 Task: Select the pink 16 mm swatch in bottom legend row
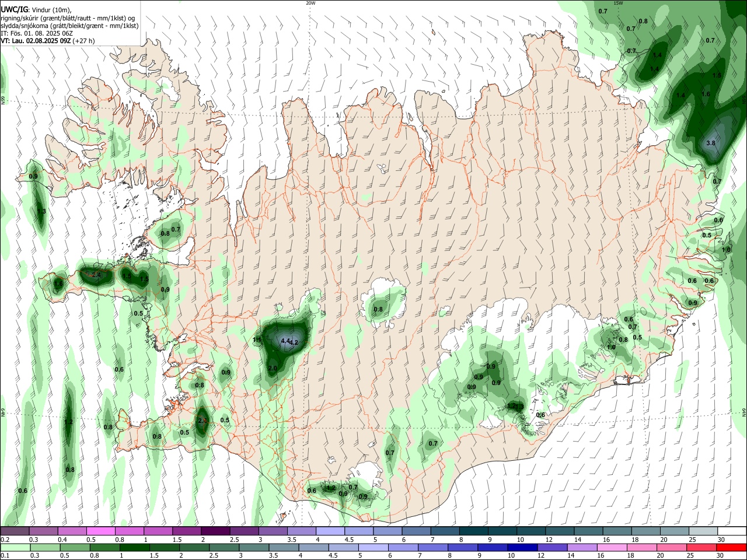(612, 547)
